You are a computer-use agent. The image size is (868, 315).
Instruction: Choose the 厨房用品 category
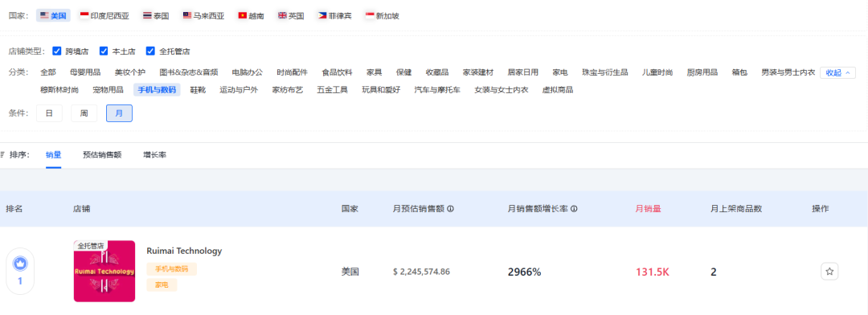coord(702,72)
